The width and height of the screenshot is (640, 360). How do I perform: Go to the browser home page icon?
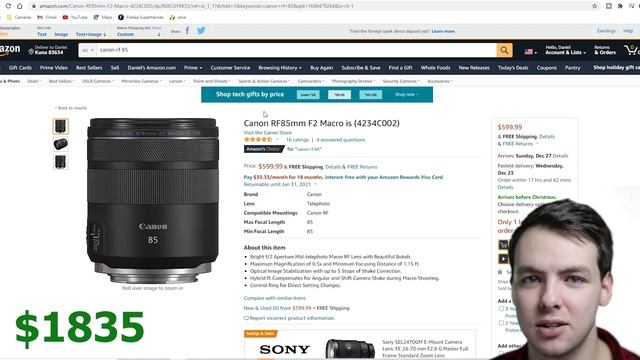19,6
